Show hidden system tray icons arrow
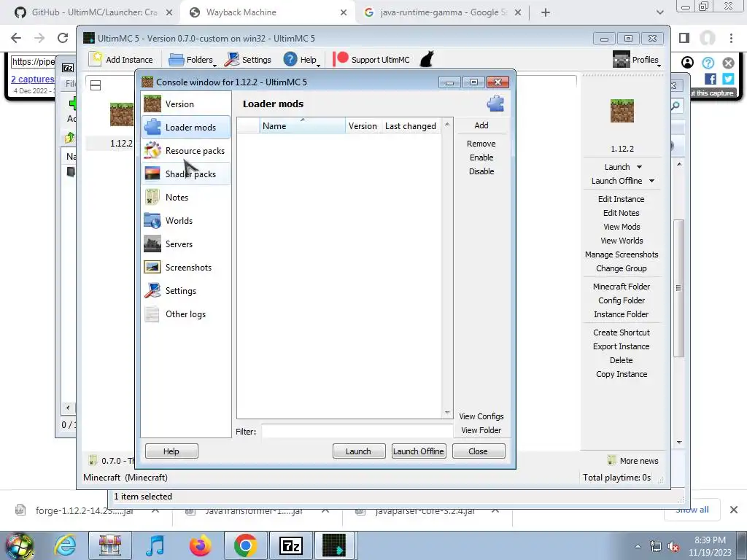 pyautogui.click(x=638, y=546)
